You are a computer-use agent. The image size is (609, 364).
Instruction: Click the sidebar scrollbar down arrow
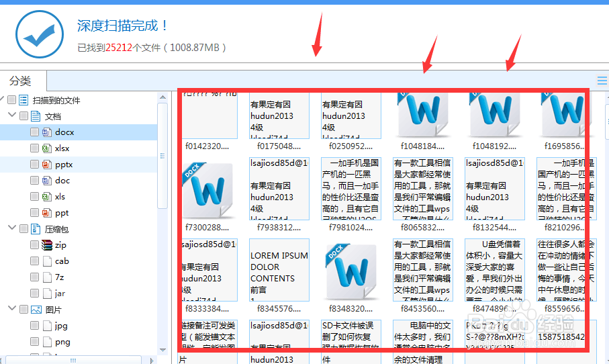[162, 350]
